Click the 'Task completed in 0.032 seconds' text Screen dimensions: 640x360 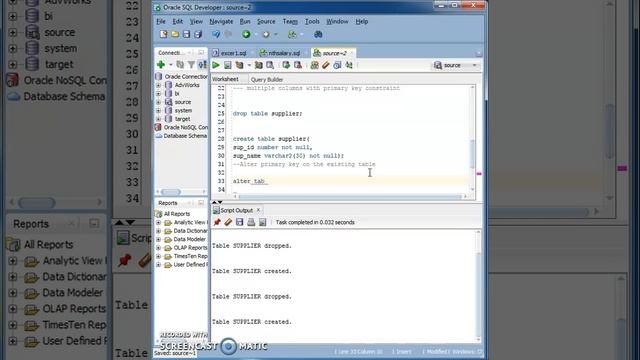click(x=315, y=222)
